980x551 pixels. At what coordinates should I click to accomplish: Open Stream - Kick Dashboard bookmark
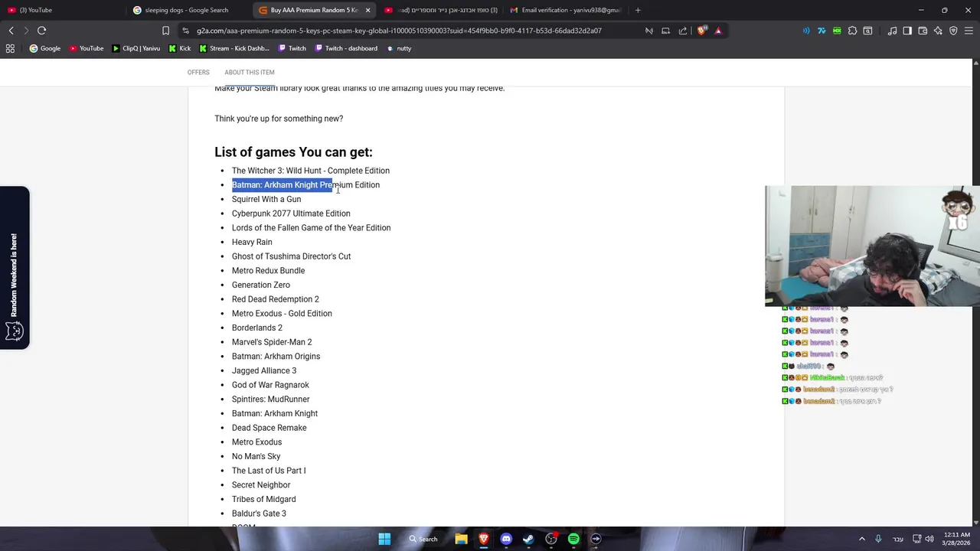(234, 48)
